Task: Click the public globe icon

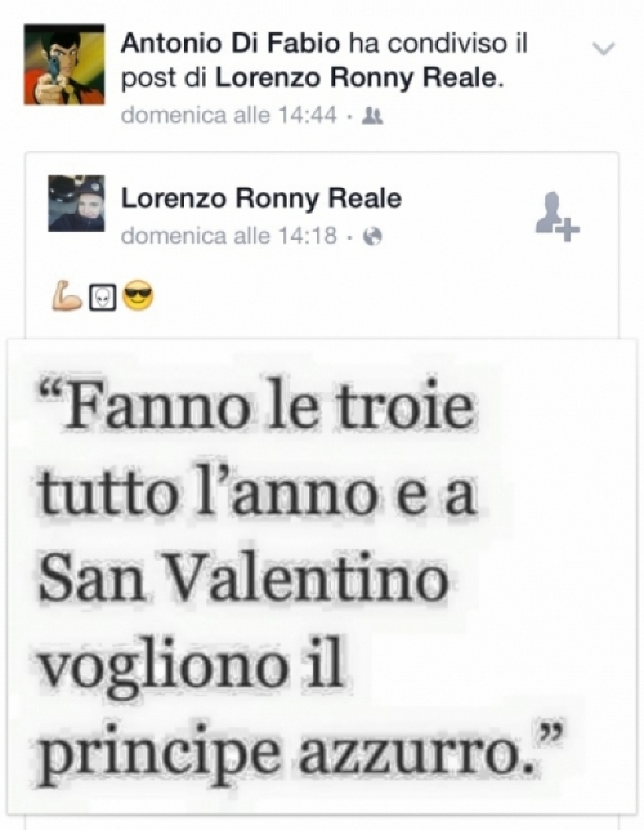Action: pyautogui.click(x=372, y=236)
